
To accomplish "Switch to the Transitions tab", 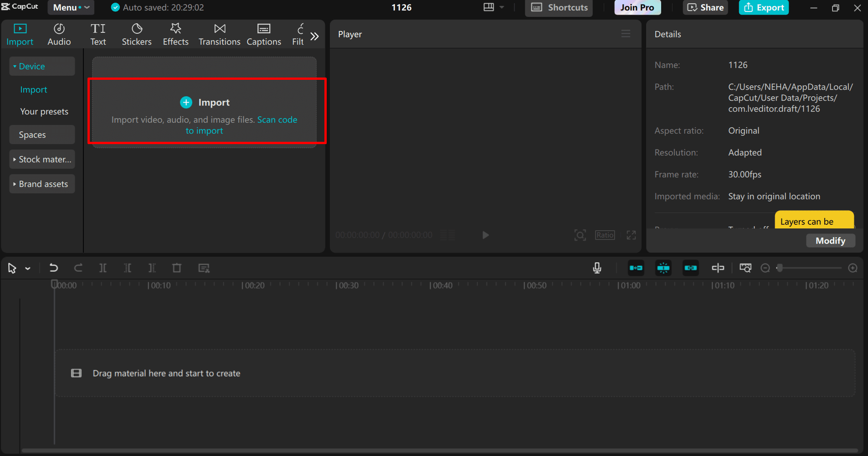I will tap(219, 35).
